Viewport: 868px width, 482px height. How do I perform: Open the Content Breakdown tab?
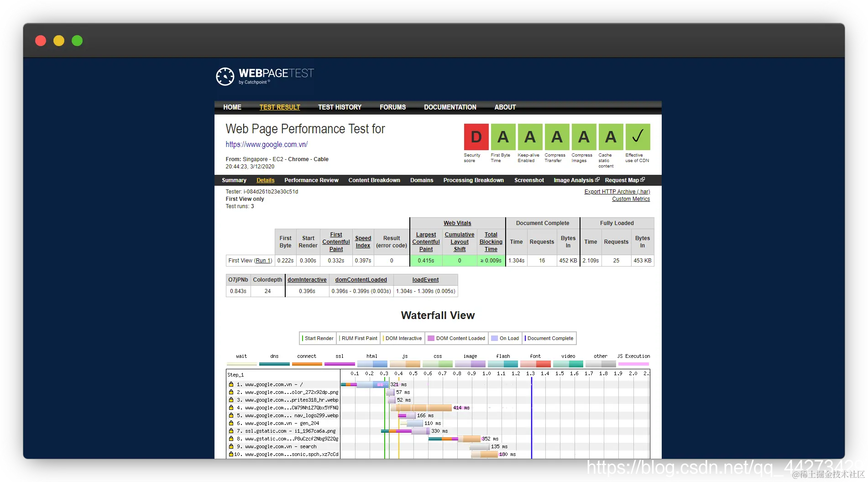coord(374,180)
